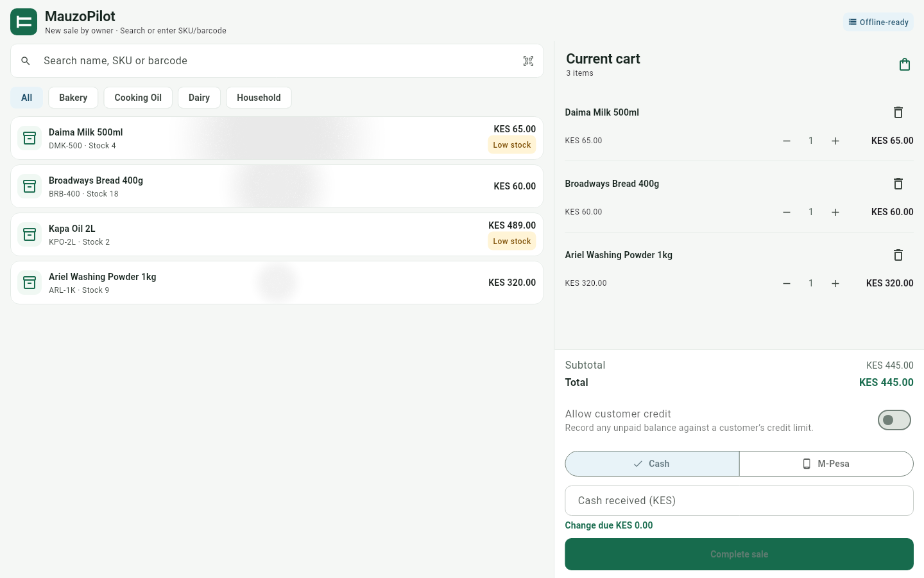Filter products by Dairy
This screenshot has width=924, height=578.
199,98
